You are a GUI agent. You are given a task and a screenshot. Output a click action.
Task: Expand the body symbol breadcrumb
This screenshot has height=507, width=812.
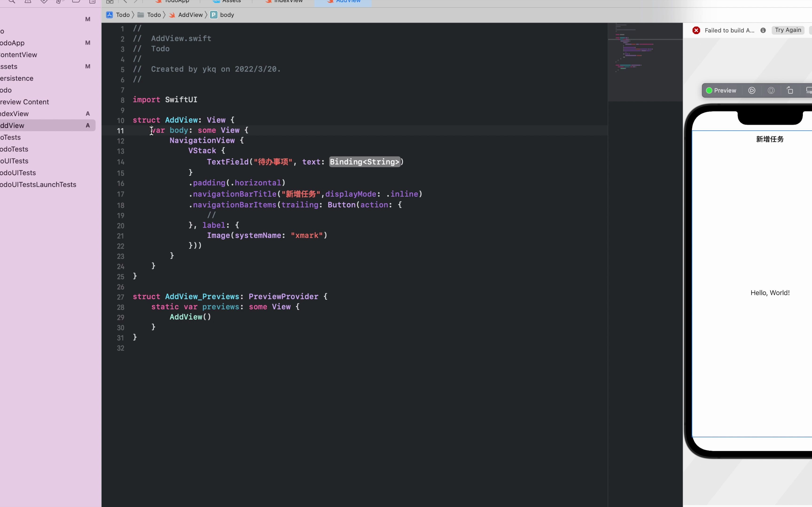[x=226, y=15]
